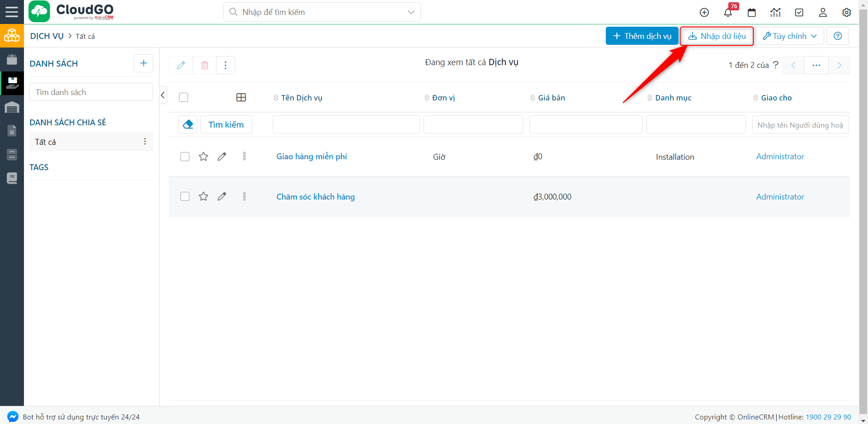
Task: Open the column layout grid icon
Action: 241,97
